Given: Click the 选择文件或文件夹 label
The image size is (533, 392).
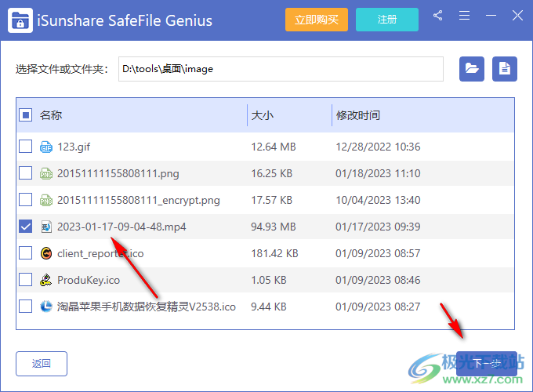Looking at the screenshot, I should pos(61,69).
